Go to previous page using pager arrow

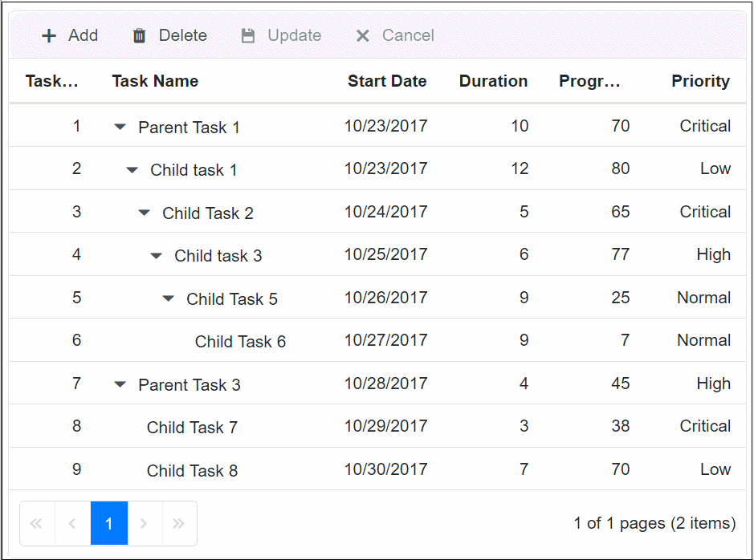(72, 524)
